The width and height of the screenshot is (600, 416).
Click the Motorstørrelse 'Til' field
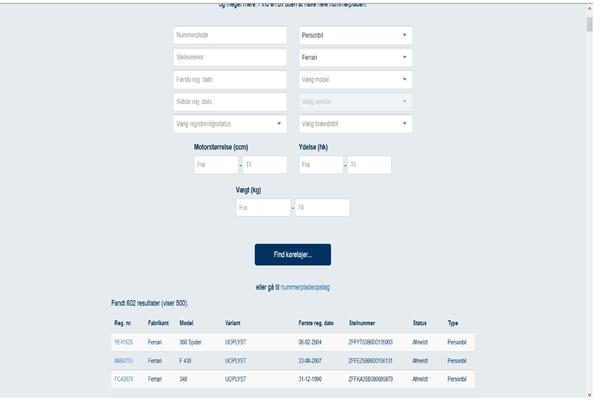click(x=265, y=165)
